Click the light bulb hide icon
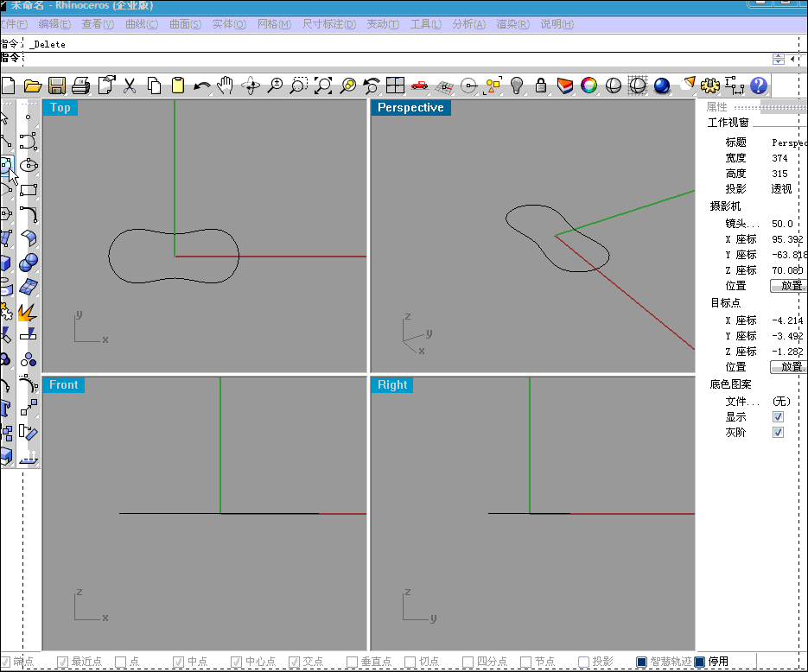This screenshot has width=808, height=672. tap(517, 86)
